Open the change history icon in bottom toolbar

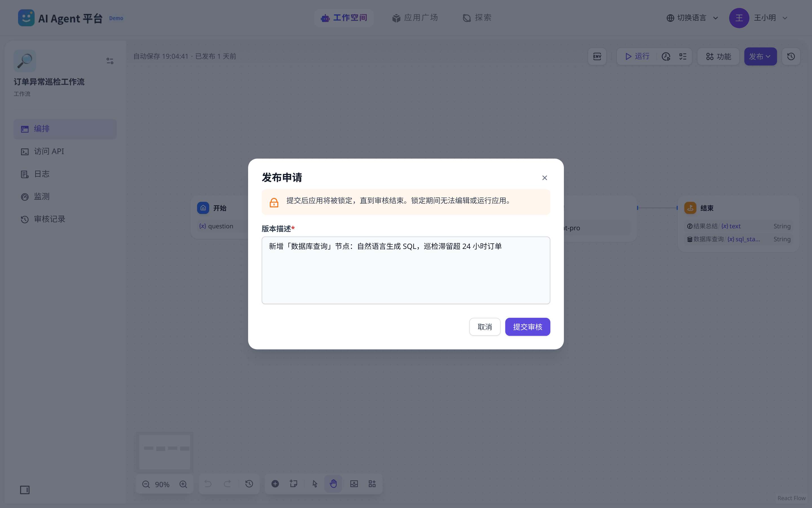click(249, 484)
